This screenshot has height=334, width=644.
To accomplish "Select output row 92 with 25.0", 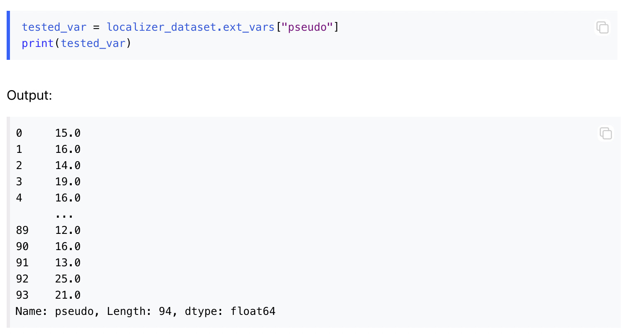I will point(48,279).
